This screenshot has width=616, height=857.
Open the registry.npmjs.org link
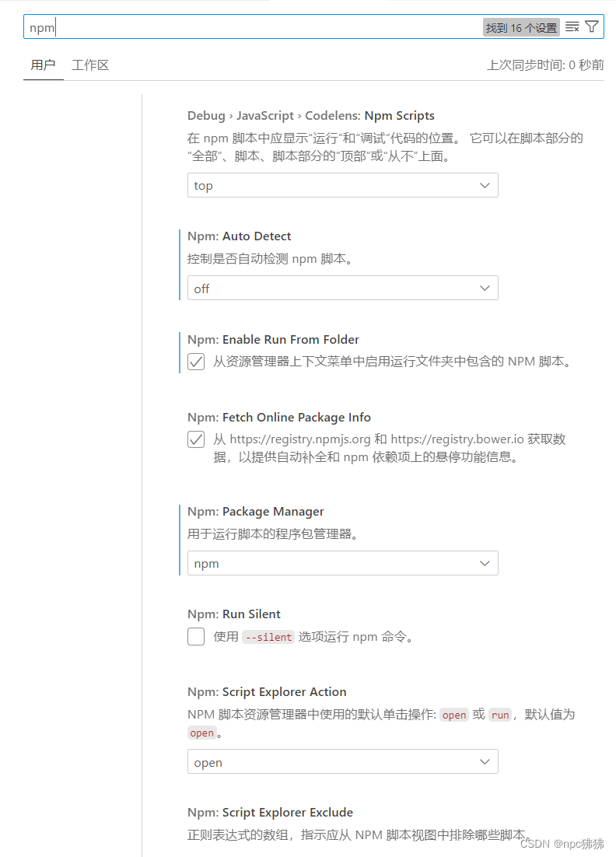click(302, 439)
